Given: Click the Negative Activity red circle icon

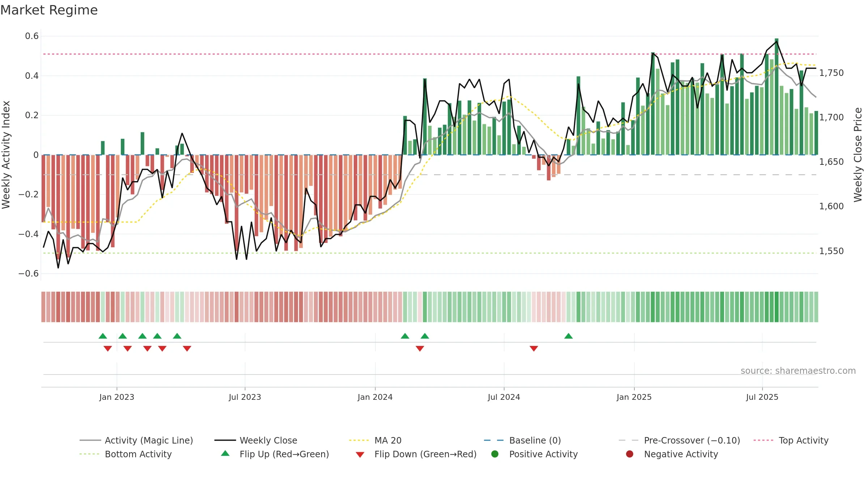Looking at the screenshot, I should tap(630, 454).
